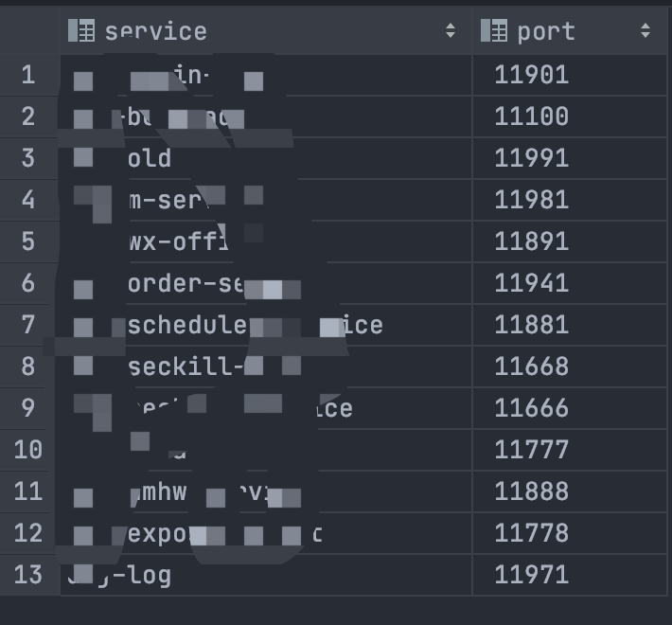Select row number 5 in the gutter
672x625 pixels.
click(x=27, y=241)
